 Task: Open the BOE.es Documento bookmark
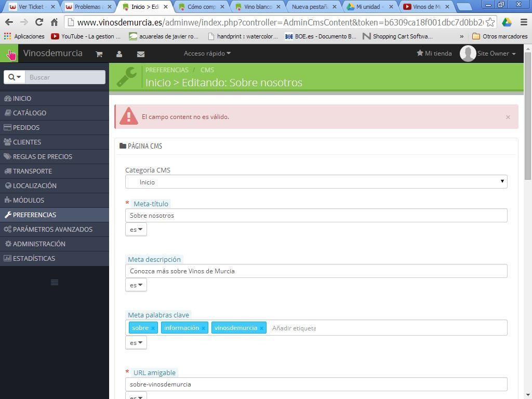(321, 36)
